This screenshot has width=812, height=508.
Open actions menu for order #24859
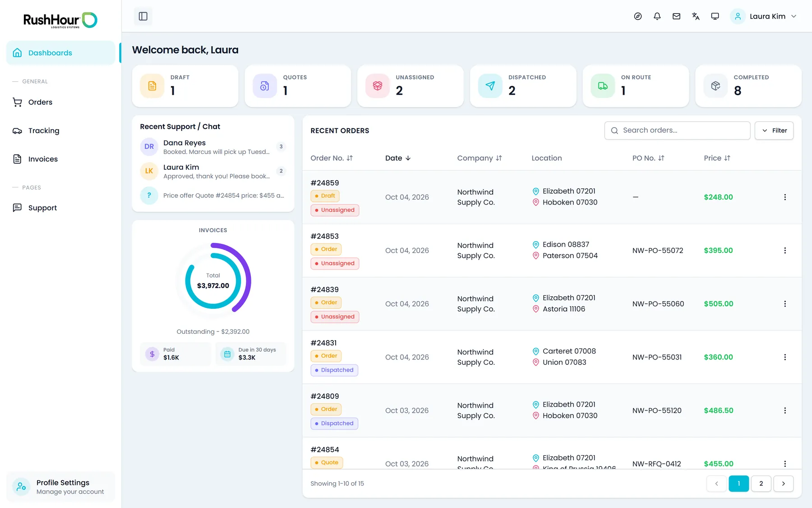point(785,197)
